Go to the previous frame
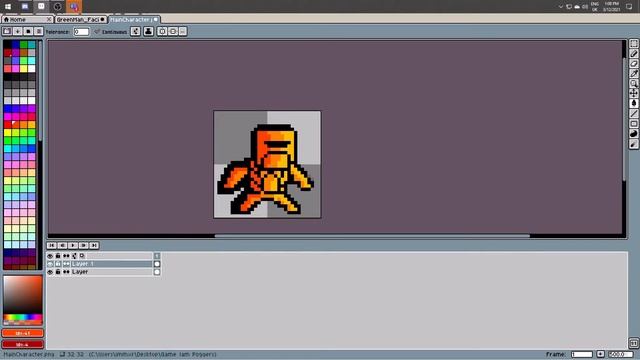This screenshot has width=640, height=360. (x=62, y=245)
